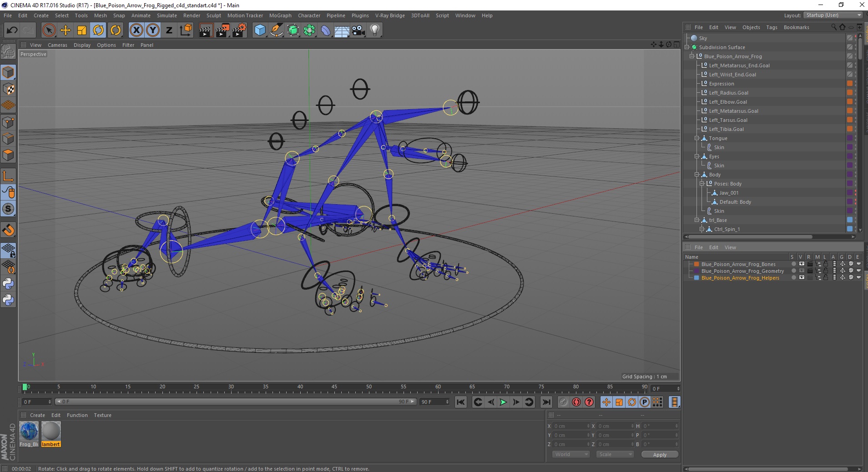The image size is (868, 472).
Task: Open the Scale mode dropdown
Action: [x=615, y=454]
